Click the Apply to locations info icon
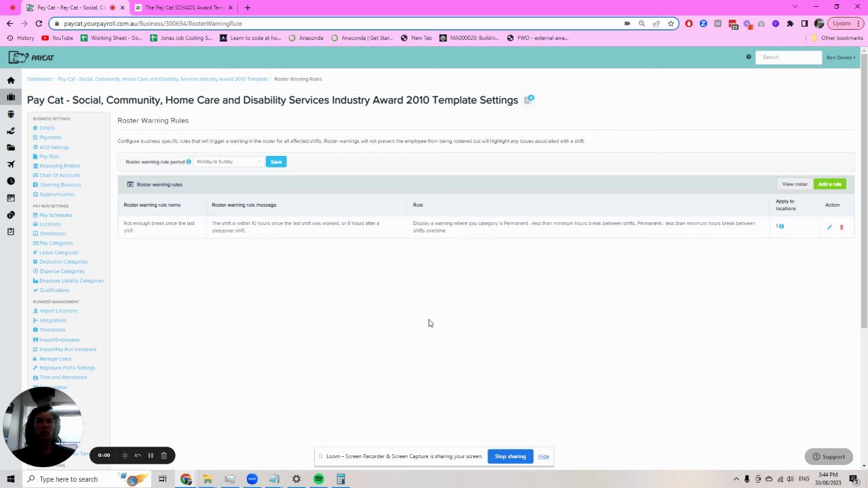 [781, 226]
